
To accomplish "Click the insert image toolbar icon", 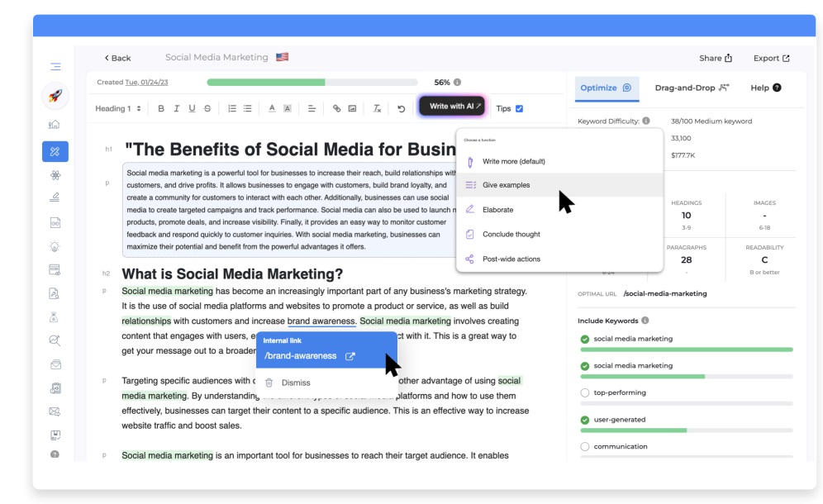I will (352, 108).
